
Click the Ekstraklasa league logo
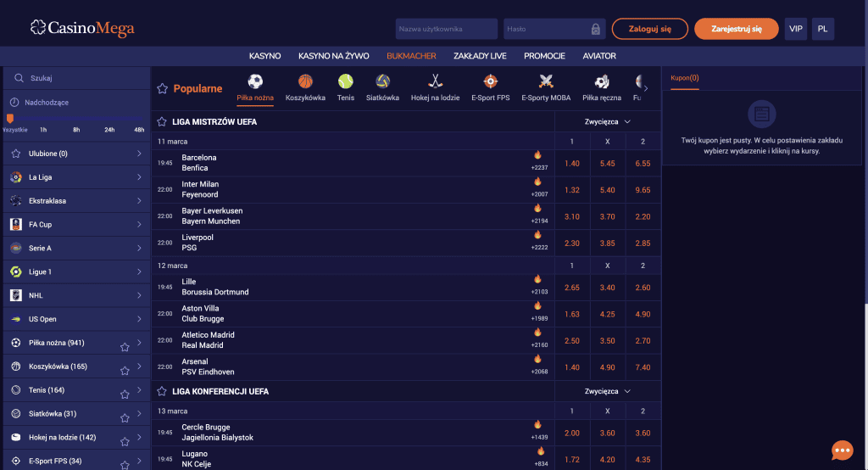point(16,200)
